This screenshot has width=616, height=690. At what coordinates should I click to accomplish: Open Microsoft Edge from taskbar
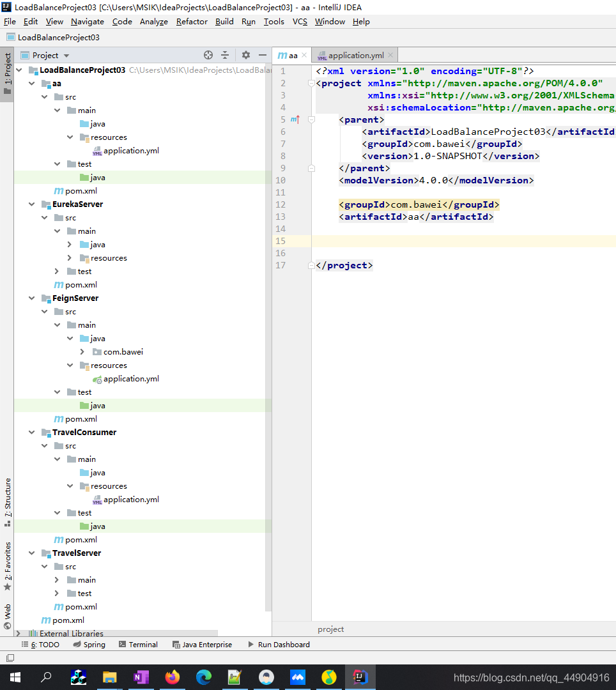pyautogui.click(x=203, y=677)
